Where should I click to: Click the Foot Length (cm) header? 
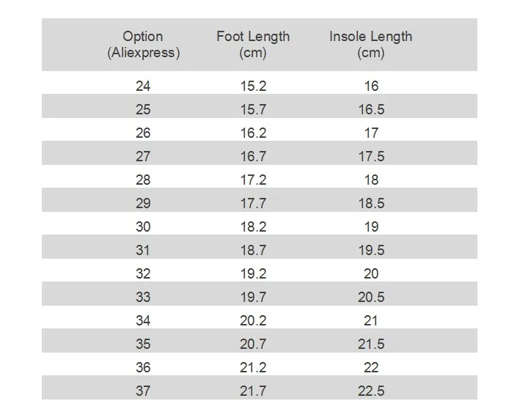tap(253, 45)
